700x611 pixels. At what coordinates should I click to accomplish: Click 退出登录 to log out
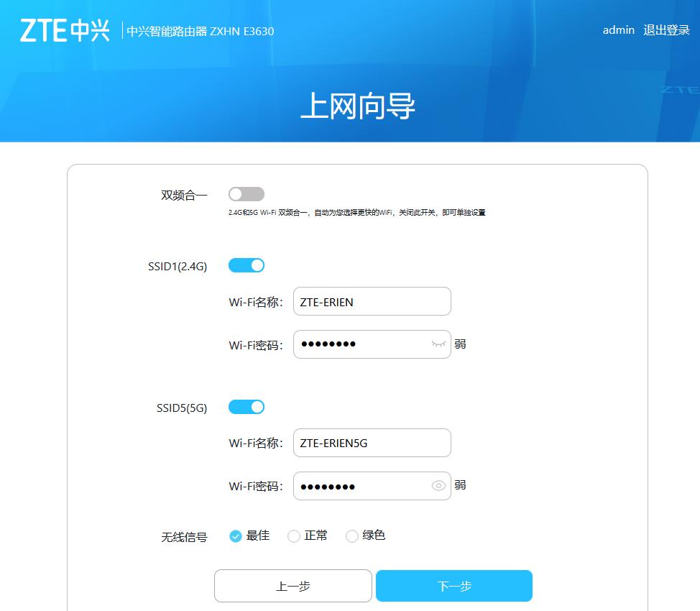667,30
